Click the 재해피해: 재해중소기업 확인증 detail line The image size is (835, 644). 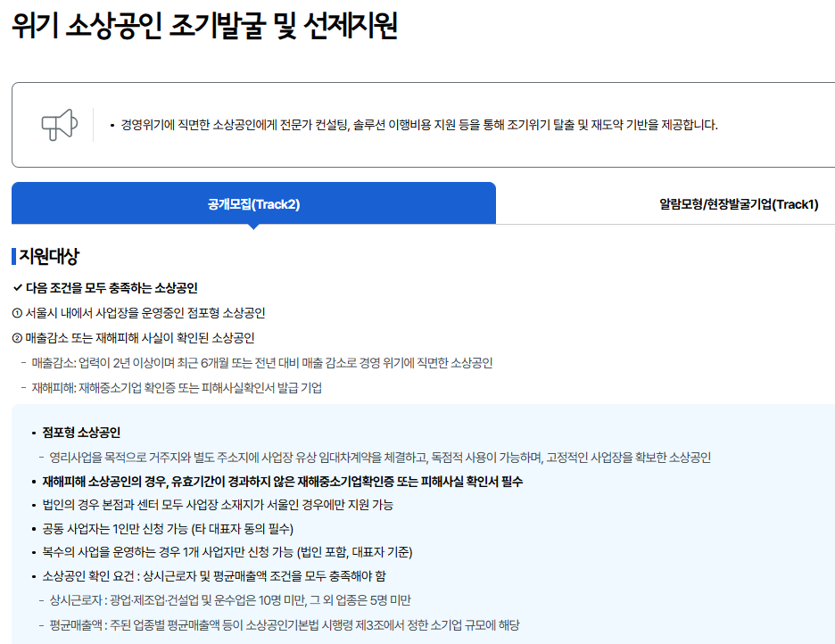(176, 388)
